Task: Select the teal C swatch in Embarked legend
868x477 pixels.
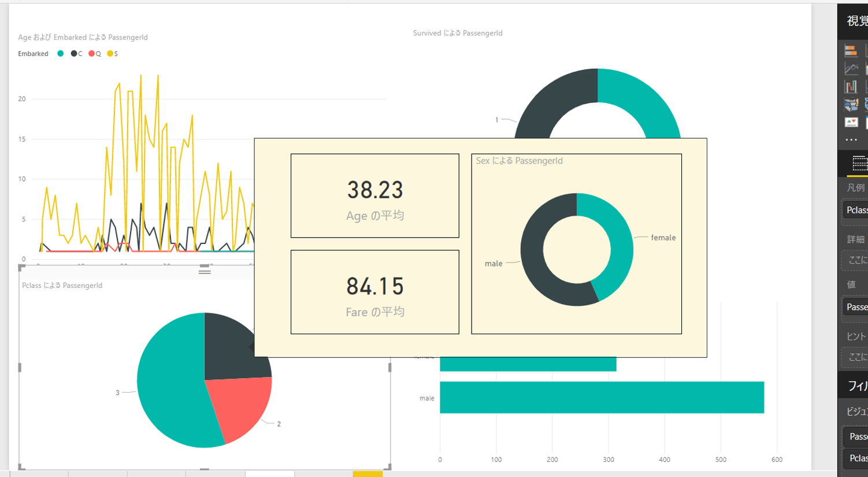Action: pos(60,53)
